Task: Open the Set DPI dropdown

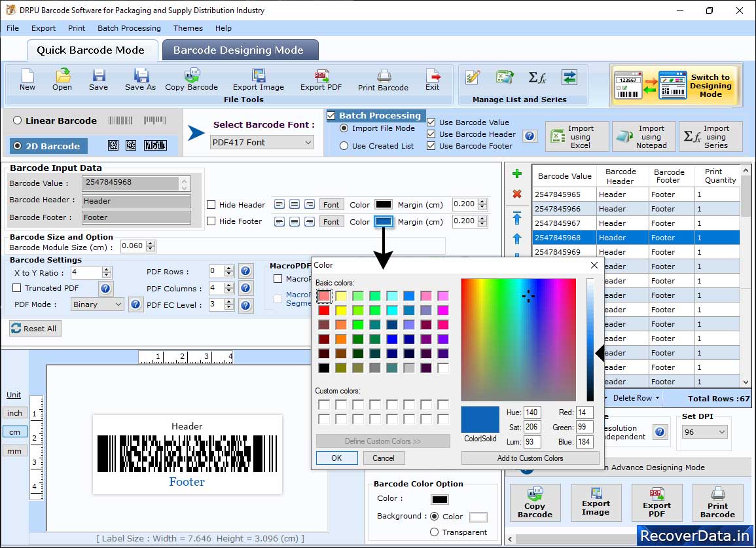Action: coord(705,432)
